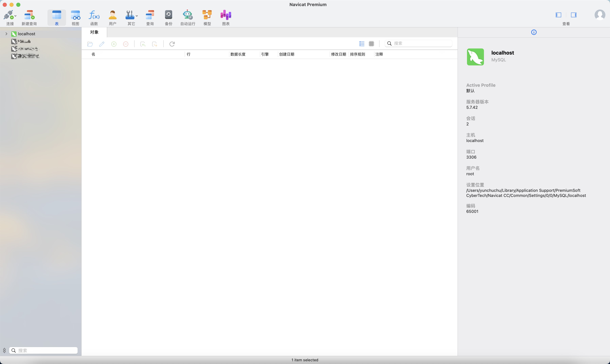Sort by the 修改日期 column header
The height and width of the screenshot is (364, 610).
pyautogui.click(x=339, y=54)
